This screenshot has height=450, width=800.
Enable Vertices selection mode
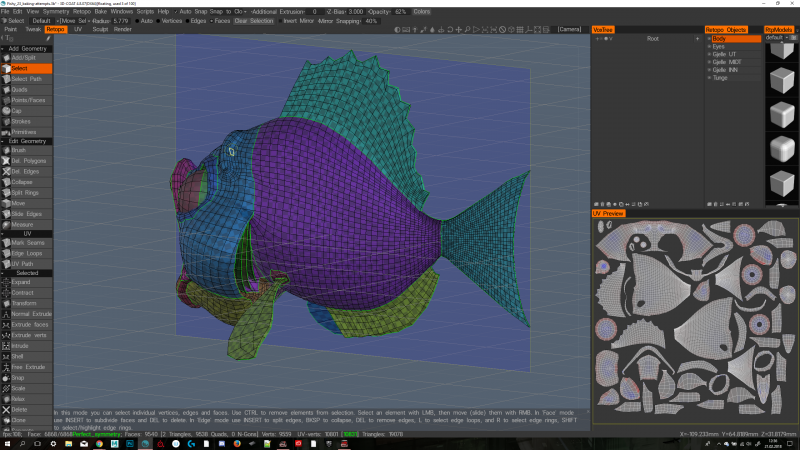point(167,20)
